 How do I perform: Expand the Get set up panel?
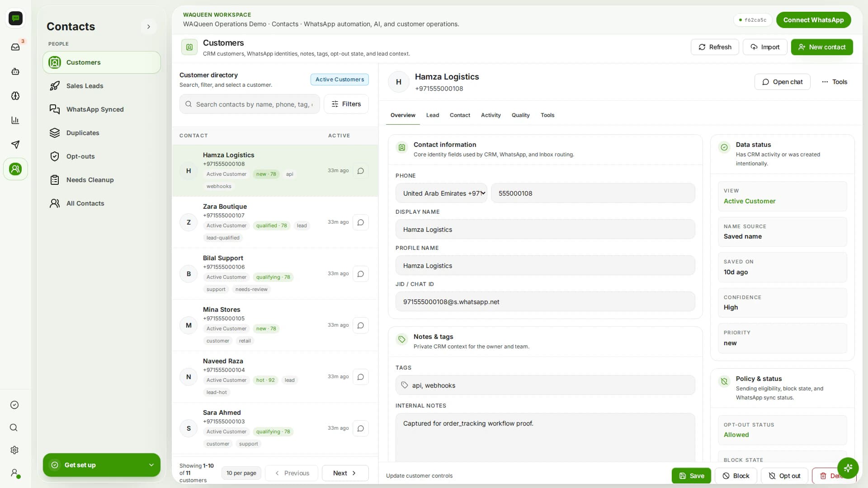(102, 465)
